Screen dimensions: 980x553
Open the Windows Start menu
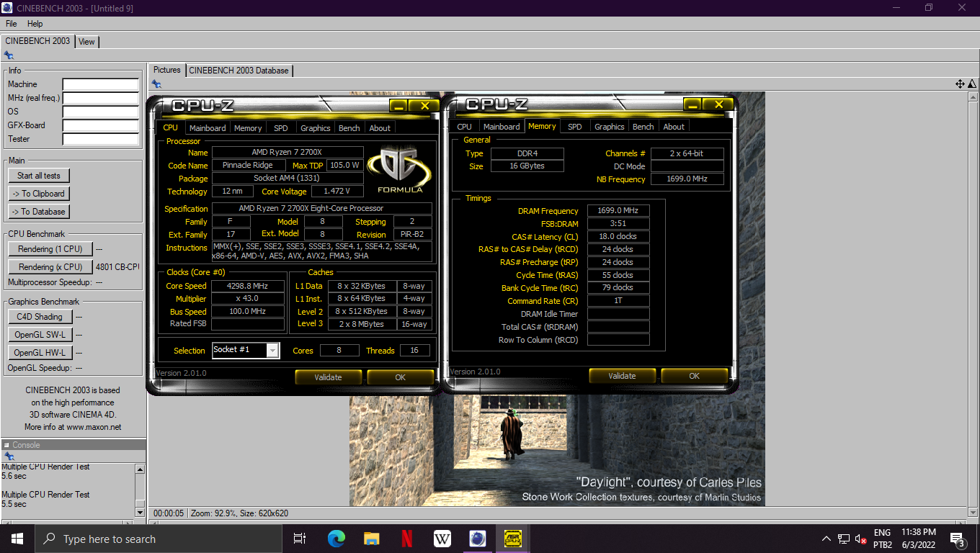point(17,539)
